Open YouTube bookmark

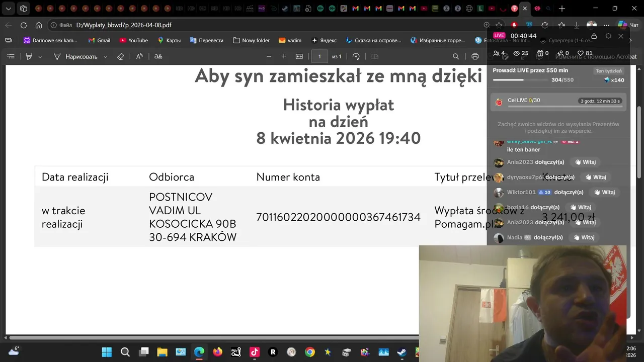coord(133,40)
